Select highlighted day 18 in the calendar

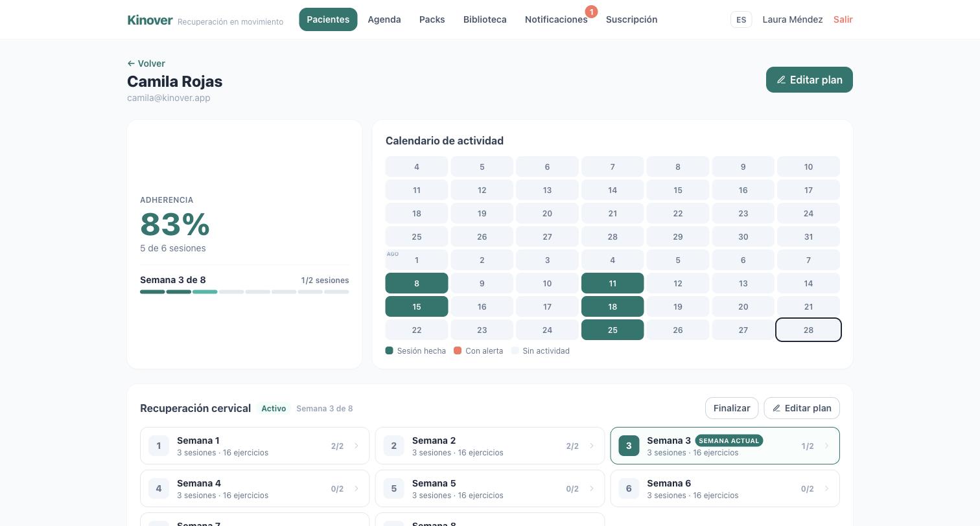click(x=612, y=306)
